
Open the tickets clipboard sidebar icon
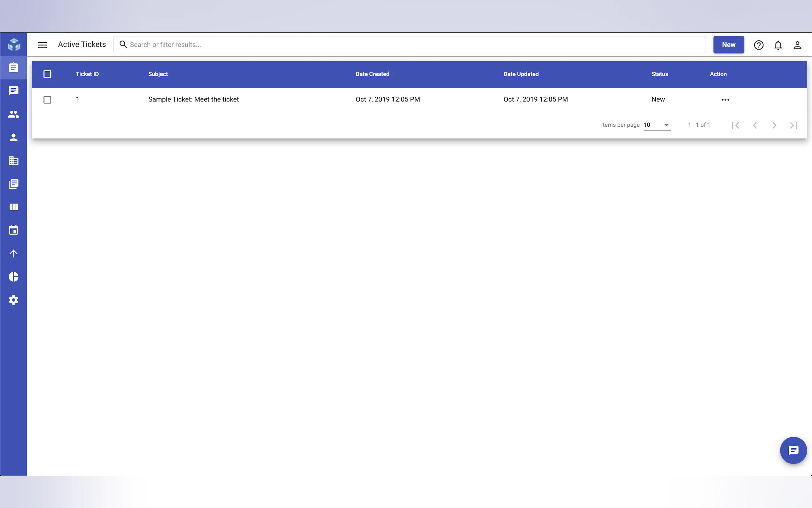[x=13, y=67]
